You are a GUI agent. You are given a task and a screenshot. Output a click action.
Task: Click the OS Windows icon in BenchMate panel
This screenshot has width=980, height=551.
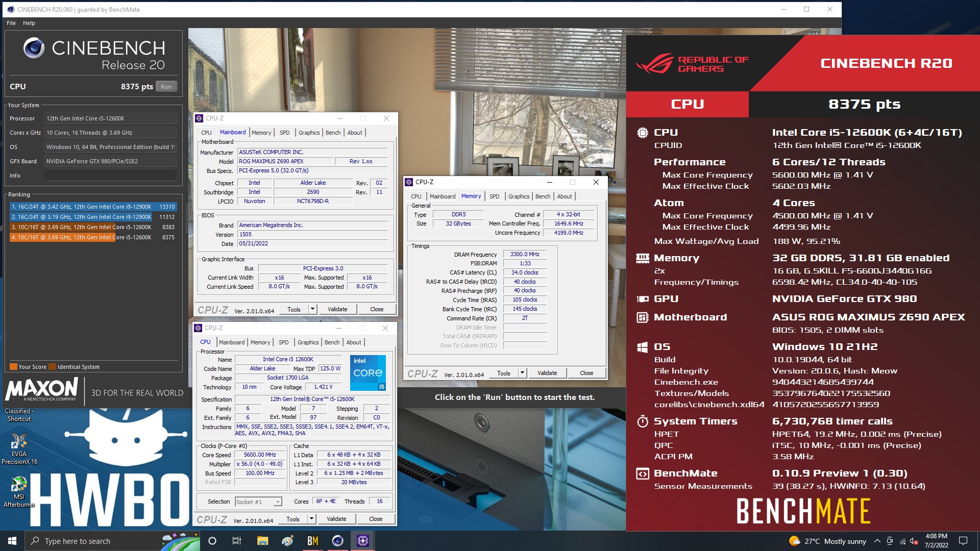click(x=642, y=347)
